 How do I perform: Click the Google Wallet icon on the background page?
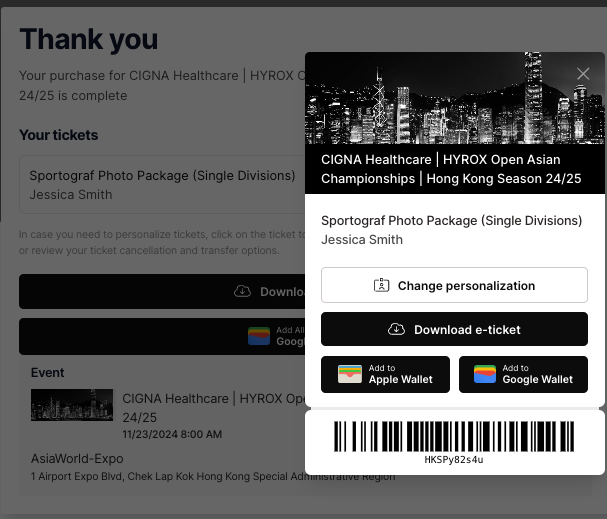pos(260,336)
